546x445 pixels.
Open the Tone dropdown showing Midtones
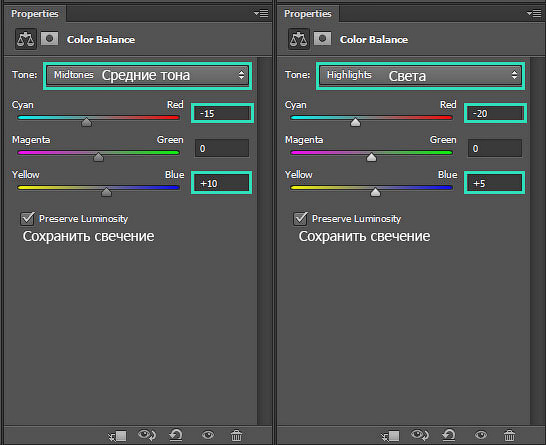(x=147, y=75)
